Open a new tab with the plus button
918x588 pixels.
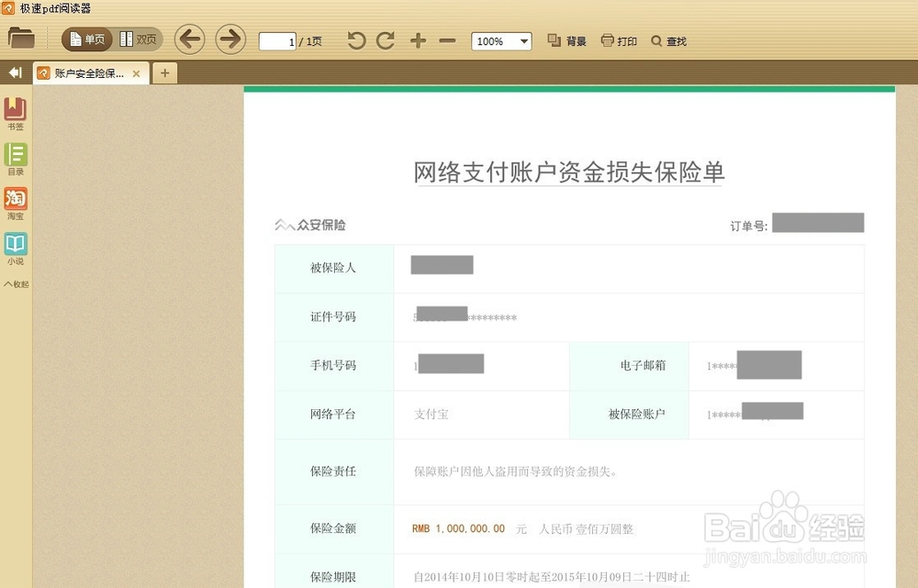click(164, 72)
